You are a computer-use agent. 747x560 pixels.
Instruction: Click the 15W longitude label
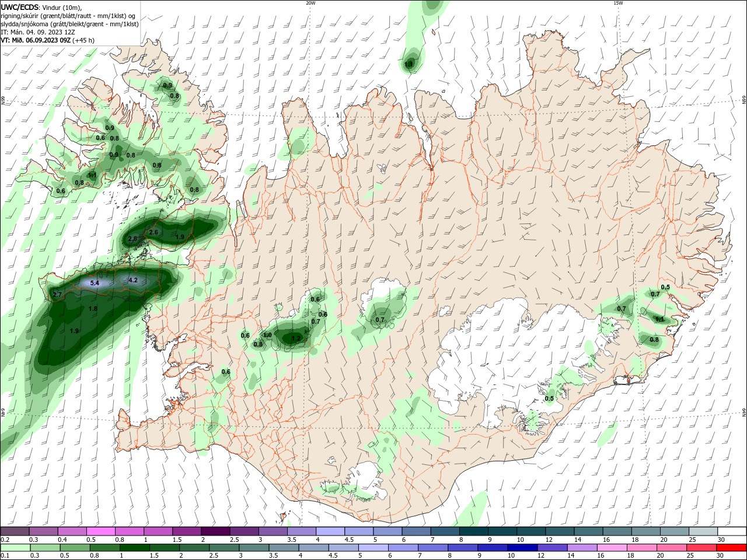618,3
